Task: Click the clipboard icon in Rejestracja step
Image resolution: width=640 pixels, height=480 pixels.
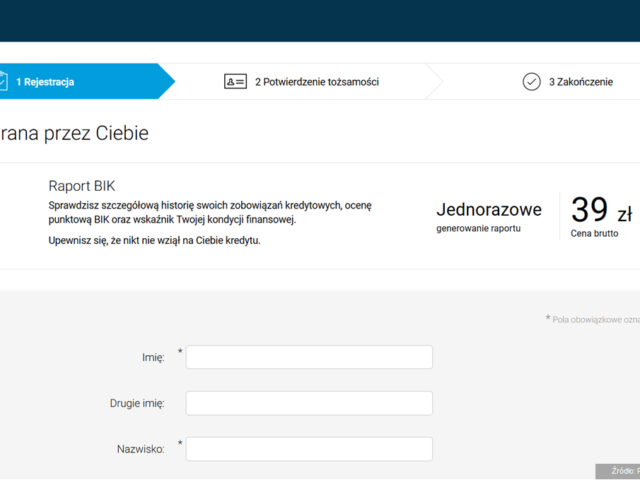Action: click(x=4, y=81)
